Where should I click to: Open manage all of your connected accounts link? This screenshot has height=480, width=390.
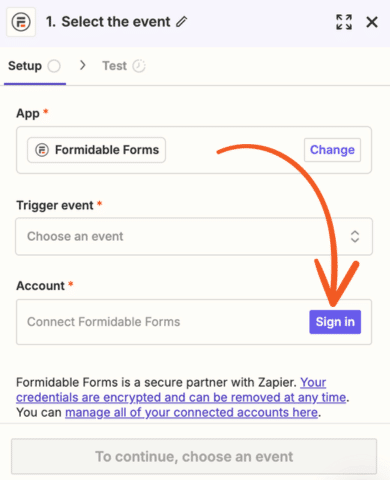pyautogui.click(x=191, y=413)
